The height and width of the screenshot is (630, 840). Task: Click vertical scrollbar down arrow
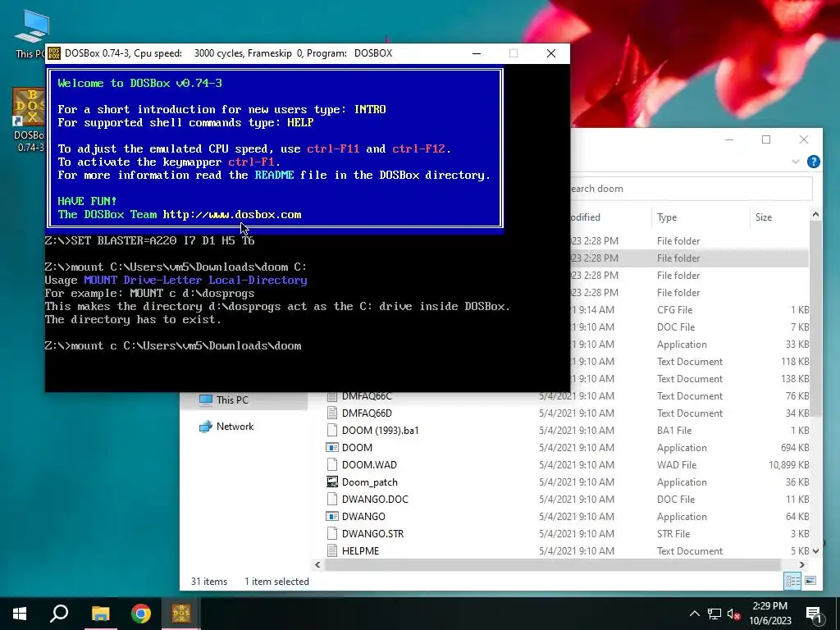(x=815, y=550)
